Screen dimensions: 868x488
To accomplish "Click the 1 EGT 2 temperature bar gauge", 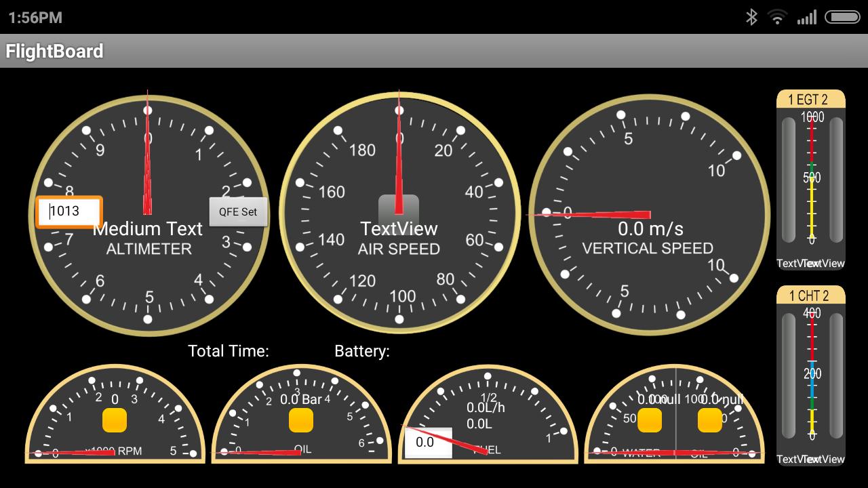I will point(810,180).
